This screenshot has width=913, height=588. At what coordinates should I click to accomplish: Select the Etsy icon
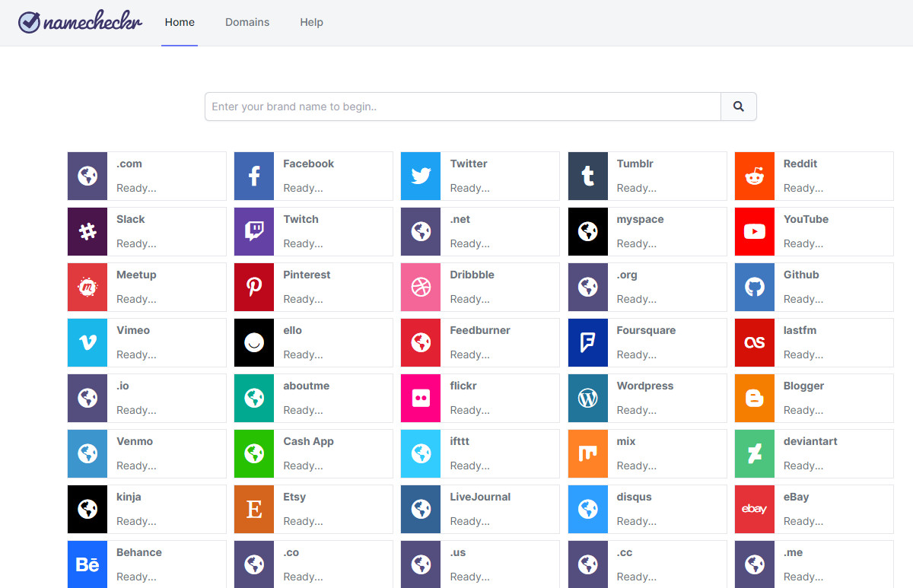click(254, 510)
